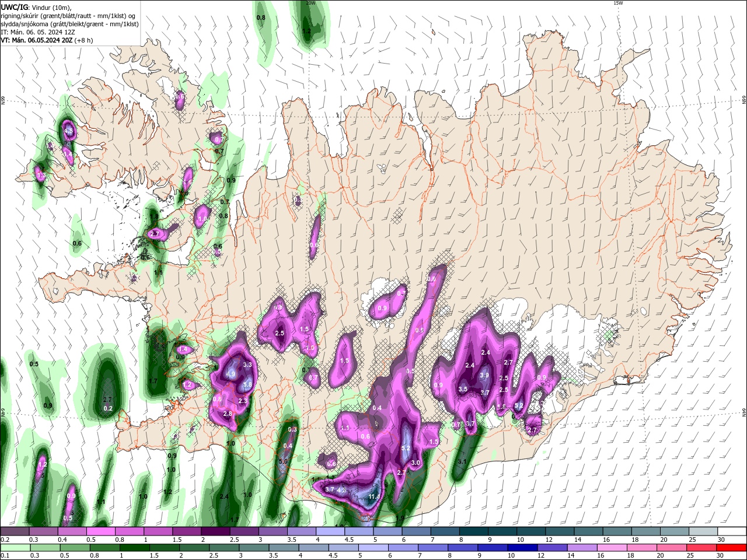Click the '20W' longitude label
The height and width of the screenshot is (560, 747).
tap(311, 3)
